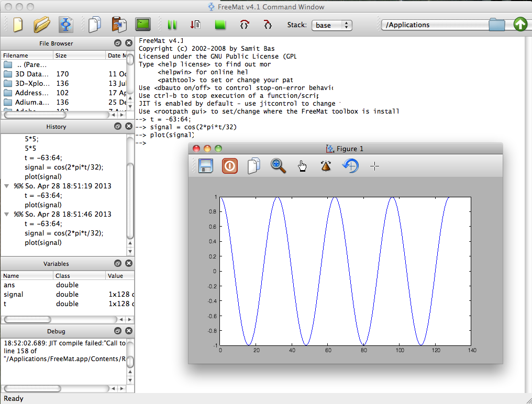Open a file with the folder icon
Screen dimensions: 532x404
pos(42,25)
